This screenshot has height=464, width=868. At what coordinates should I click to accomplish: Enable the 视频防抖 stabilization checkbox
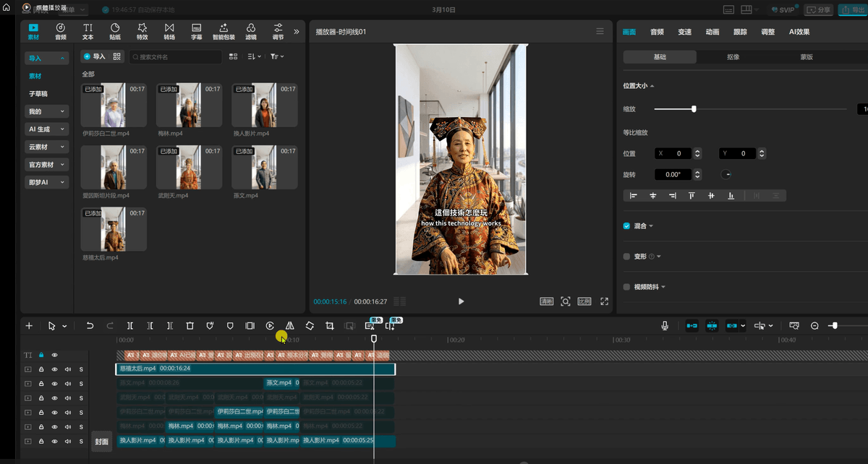pyautogui.click(x=626, y=287)
